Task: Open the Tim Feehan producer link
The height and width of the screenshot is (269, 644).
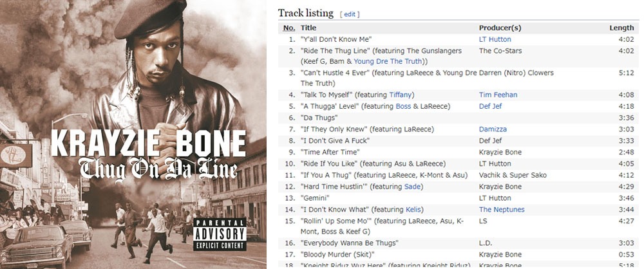Action: click(498, 95)
